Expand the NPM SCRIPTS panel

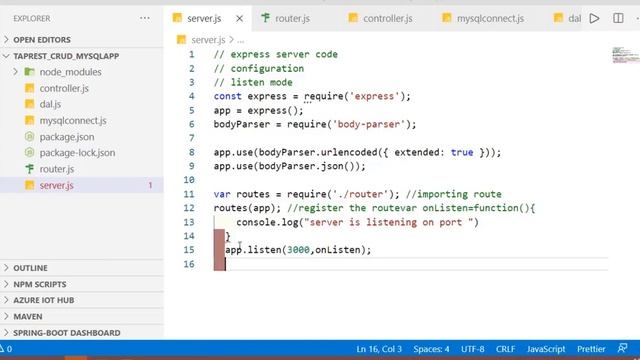tap(6, 284)
